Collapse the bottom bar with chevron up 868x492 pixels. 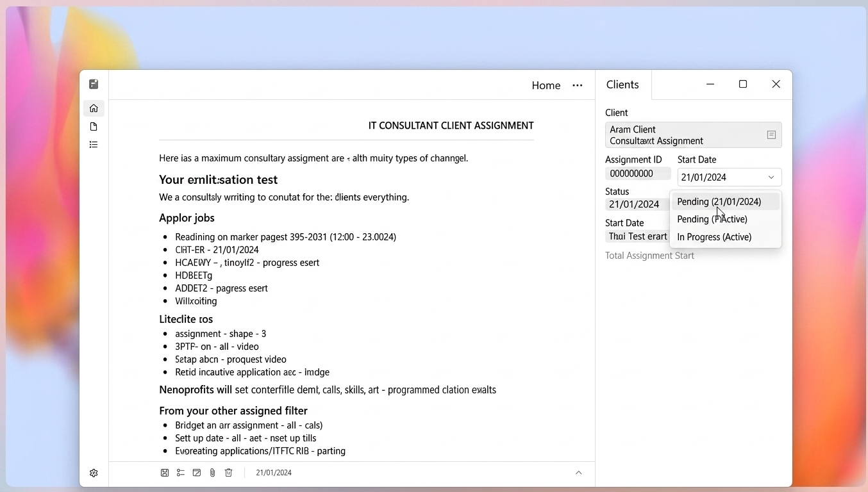pyautogui.click(x=578, y=473)
